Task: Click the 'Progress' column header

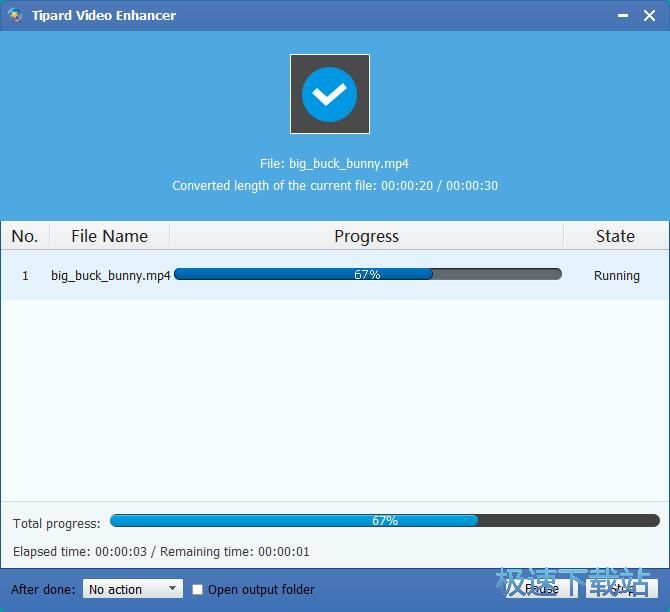Action: (366, 236)
